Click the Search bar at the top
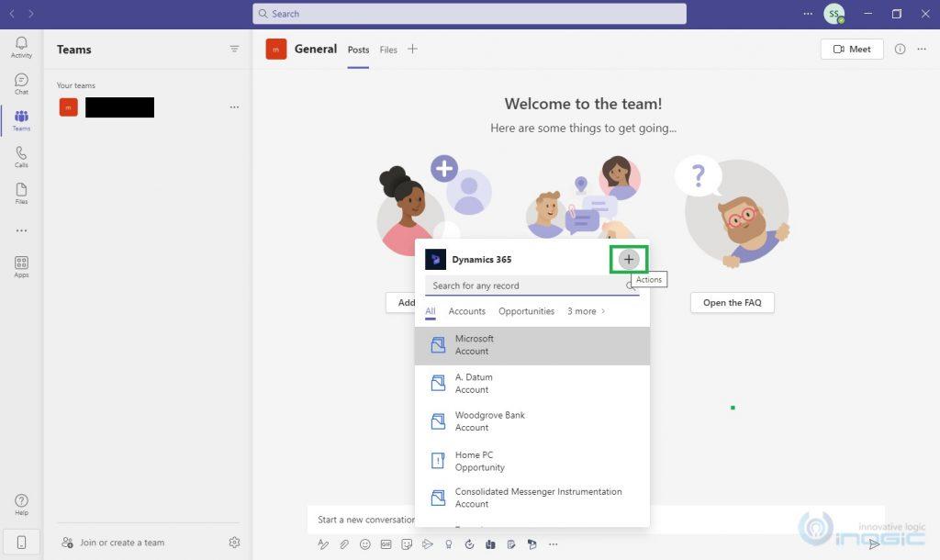 coord(469,14)
